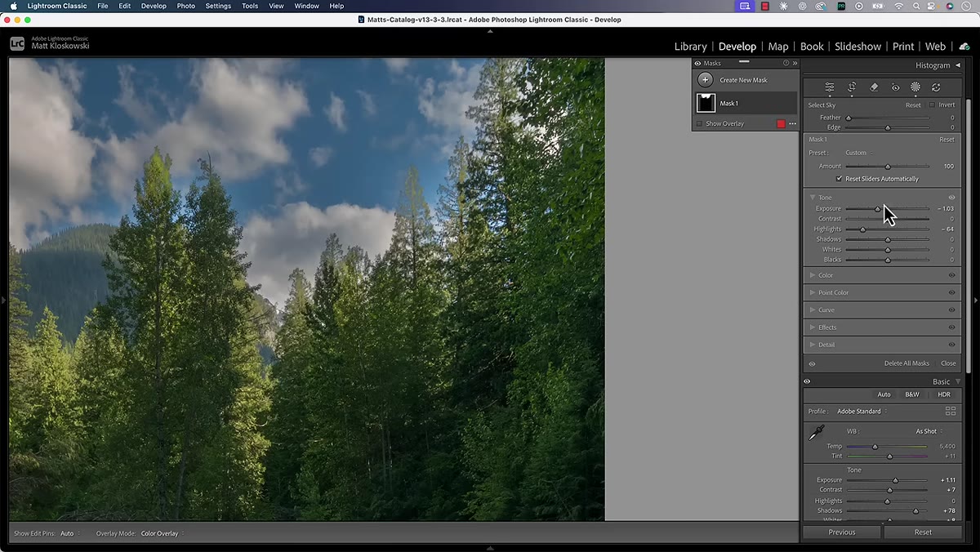This screenshot has width=980, height=552.
Task: Expand the Point Color section
Action: (813, 292)
